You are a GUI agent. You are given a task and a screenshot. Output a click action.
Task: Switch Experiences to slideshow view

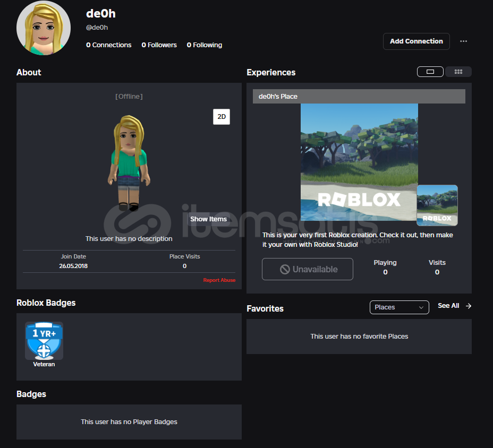coord(430,72)
